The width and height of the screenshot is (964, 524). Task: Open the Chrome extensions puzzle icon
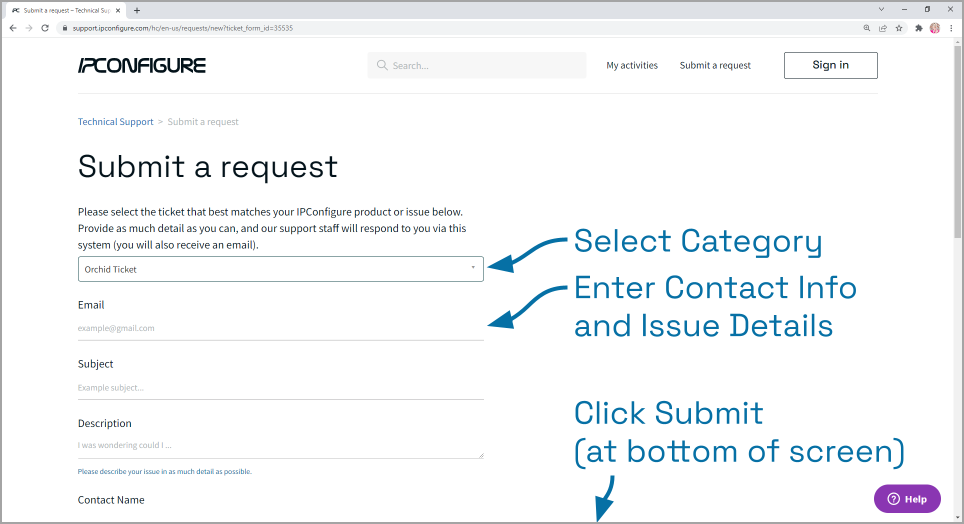pos(918,28)
